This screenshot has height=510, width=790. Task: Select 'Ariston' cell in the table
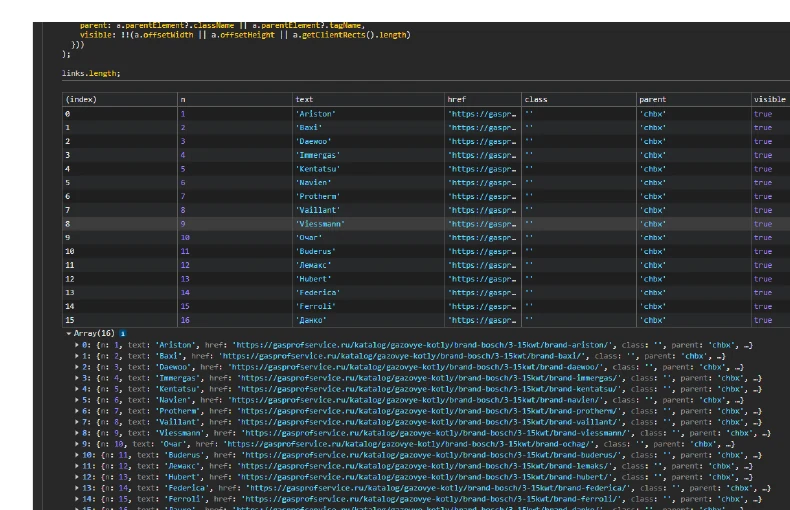click(368, 114)
